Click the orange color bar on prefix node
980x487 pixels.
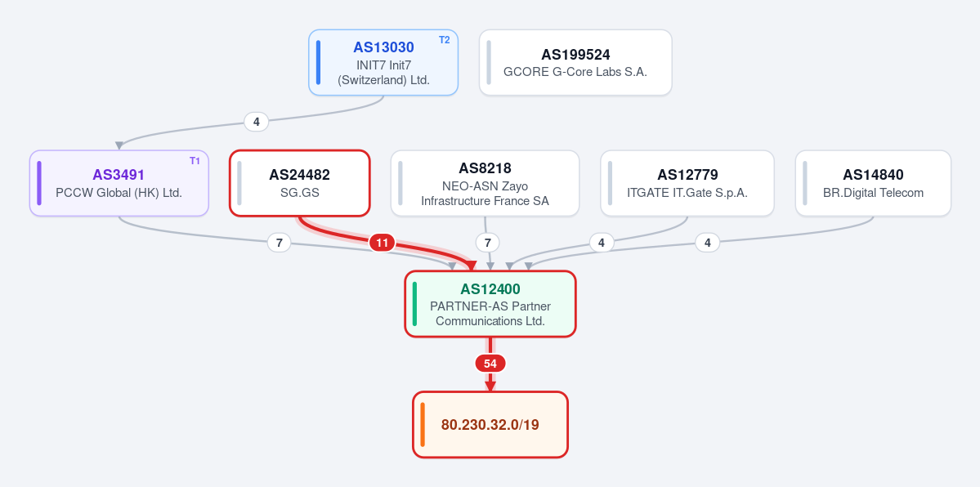(423, 424)
